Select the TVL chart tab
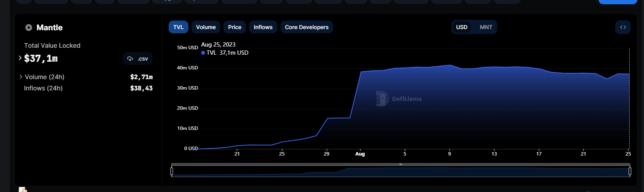 click(178, 27)
